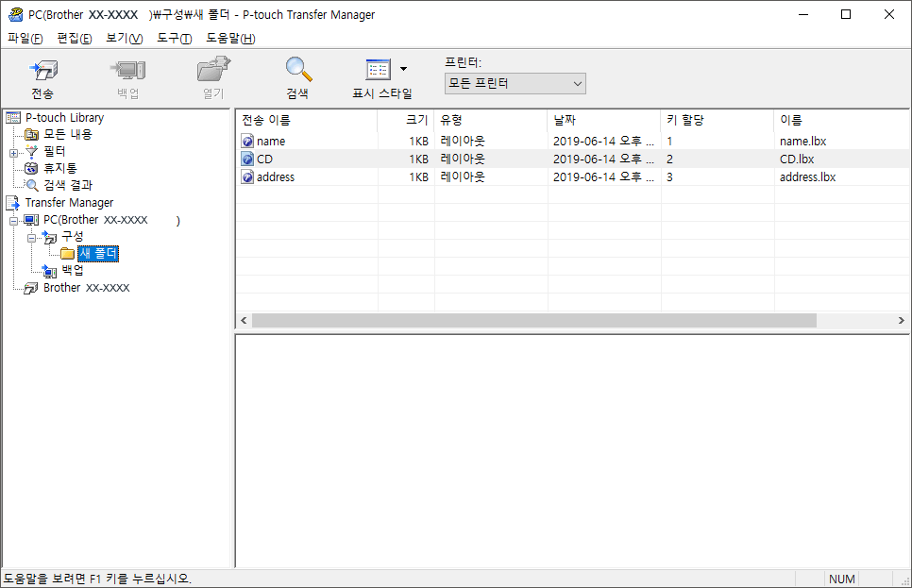Close the P-touch Transfer Manager window
The width and height of the screenshot is (912, 588).
(x=889, y=14)
